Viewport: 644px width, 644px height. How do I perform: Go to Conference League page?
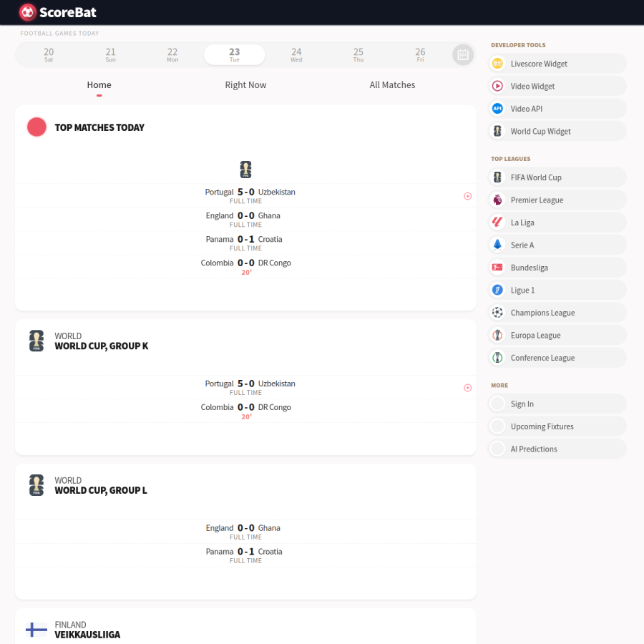[x=557, y=358]
